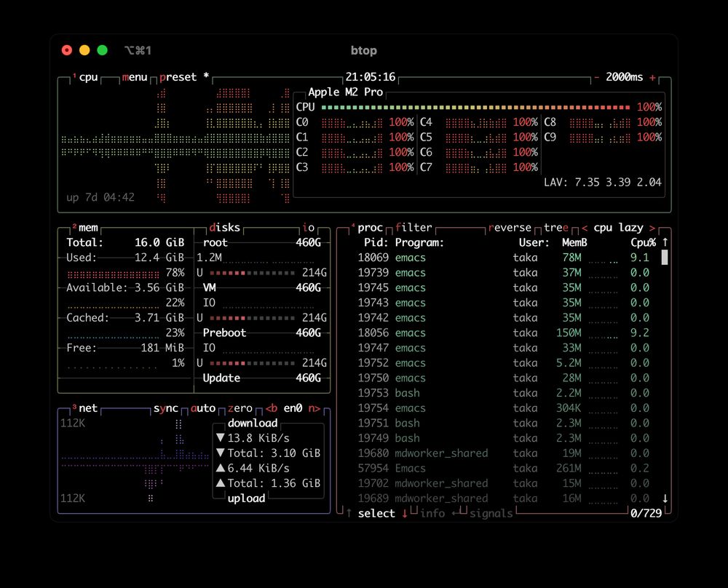Click zero to reset network totals

[240, 408]
